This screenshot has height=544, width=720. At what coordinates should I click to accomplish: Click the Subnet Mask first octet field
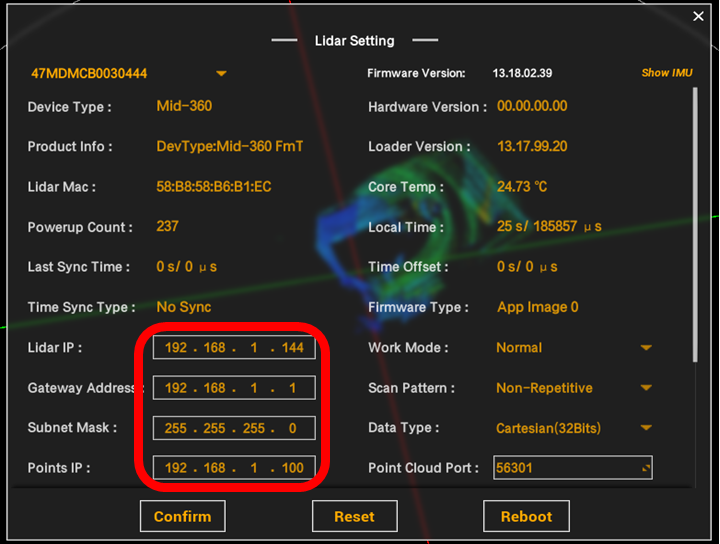click(176, 428)
